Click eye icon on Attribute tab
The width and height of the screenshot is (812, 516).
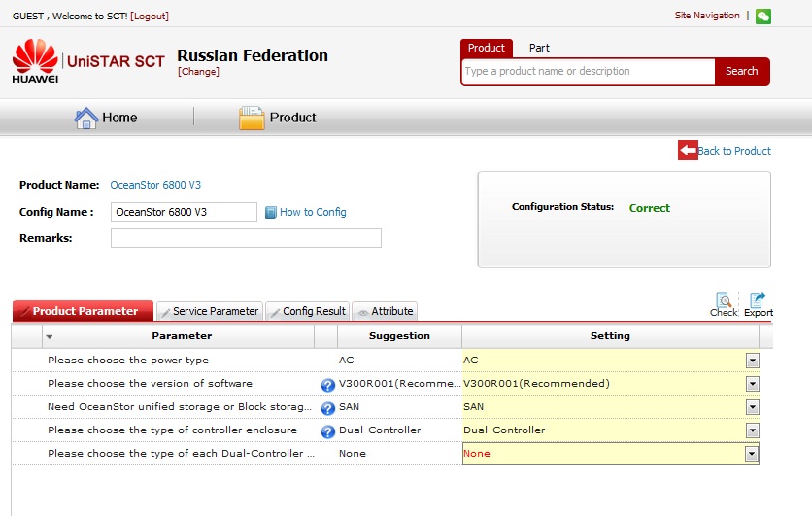coord(363,312)
